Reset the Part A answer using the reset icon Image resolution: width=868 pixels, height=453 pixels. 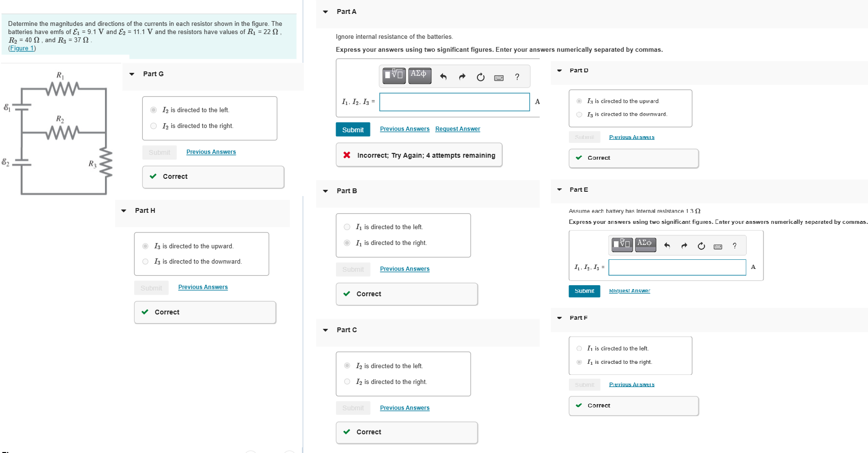pos(480,77)
